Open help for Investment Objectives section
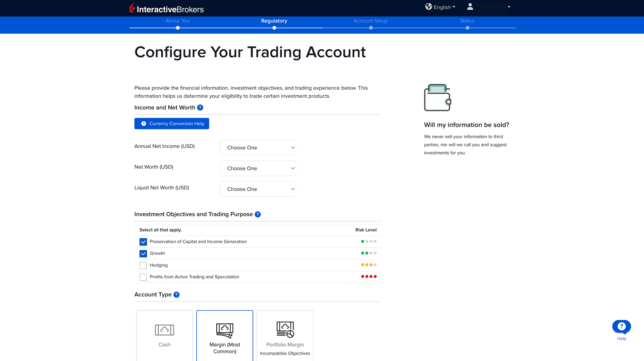 coord(258,214)
